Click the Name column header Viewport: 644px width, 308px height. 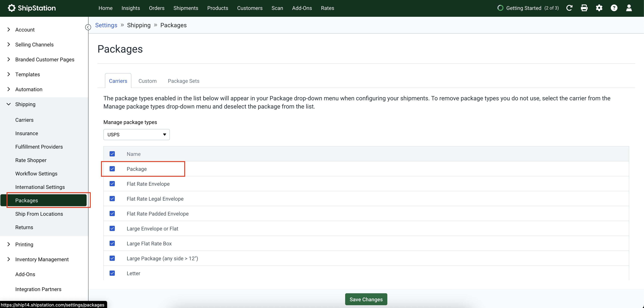click(x=133, y=154)
